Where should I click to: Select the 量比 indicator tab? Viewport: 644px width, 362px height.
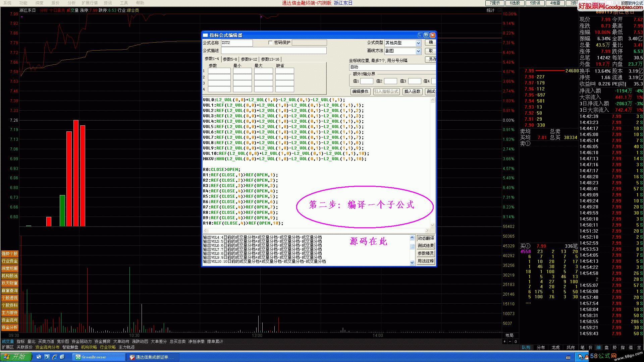click(32, 342)
